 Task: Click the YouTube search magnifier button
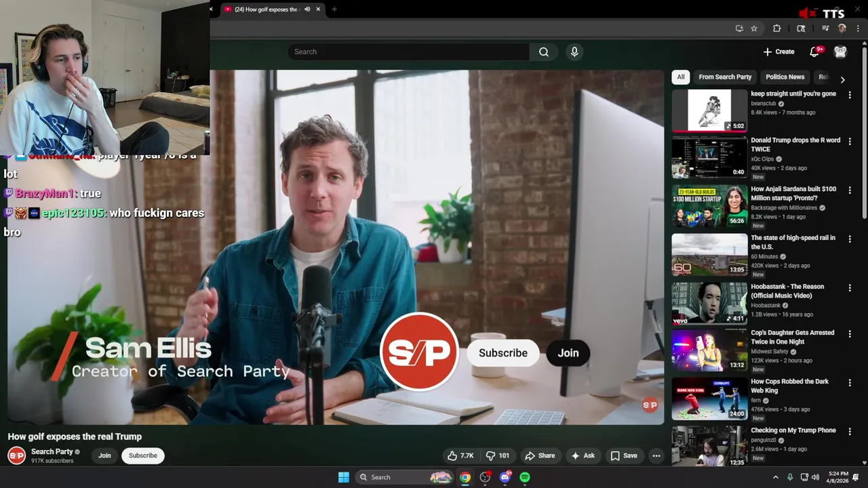pos(544,52)
